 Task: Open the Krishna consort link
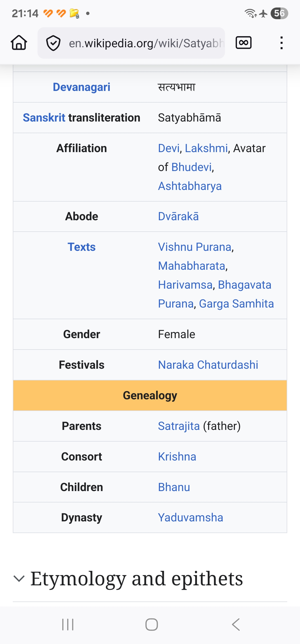click(x=177, y=457)
